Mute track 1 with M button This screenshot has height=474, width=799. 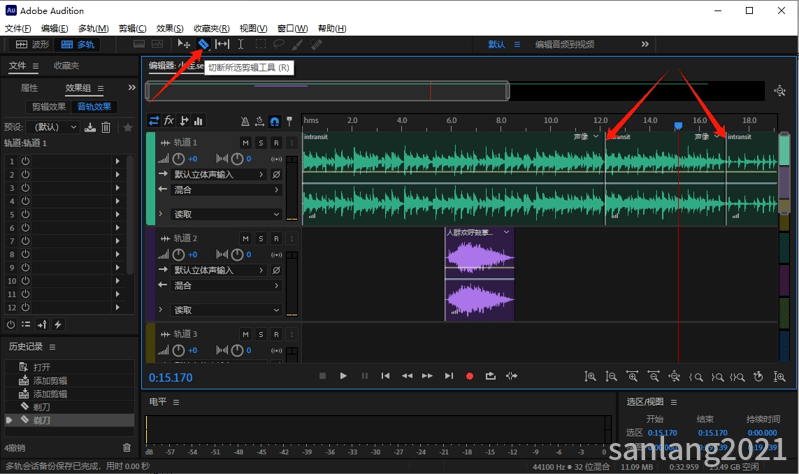pos(246,143)
